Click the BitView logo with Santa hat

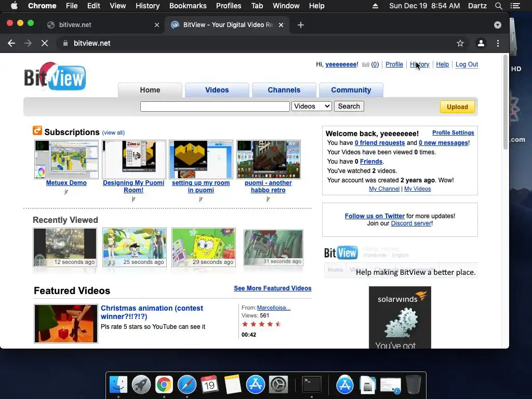coord(55,77)
